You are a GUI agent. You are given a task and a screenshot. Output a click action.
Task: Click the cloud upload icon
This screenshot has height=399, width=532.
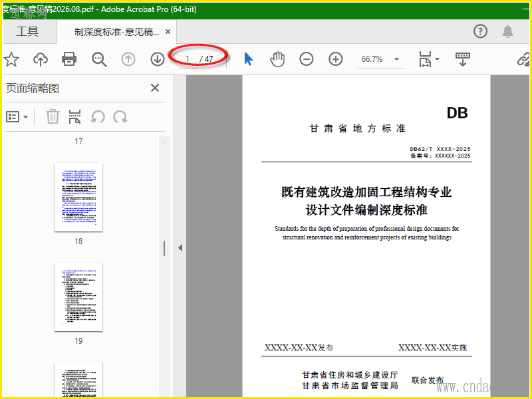click(41, 59)
